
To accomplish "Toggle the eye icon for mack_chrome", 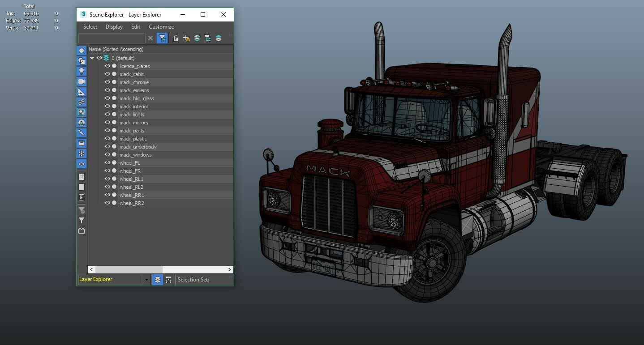I will coord(107,82).
